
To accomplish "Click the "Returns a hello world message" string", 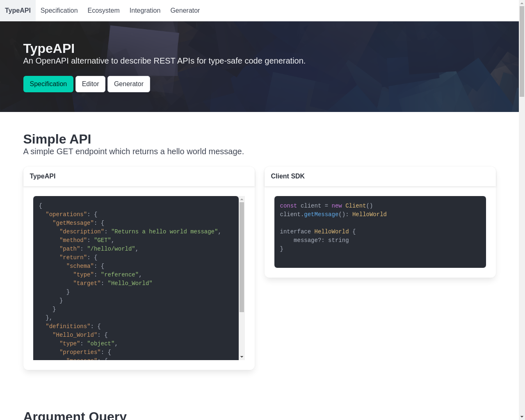I will point(164,232).
